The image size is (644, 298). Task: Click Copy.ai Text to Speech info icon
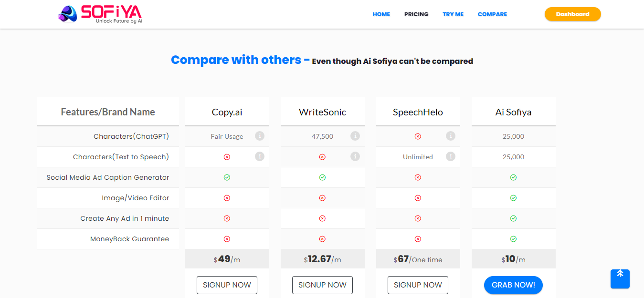(260, 156)
